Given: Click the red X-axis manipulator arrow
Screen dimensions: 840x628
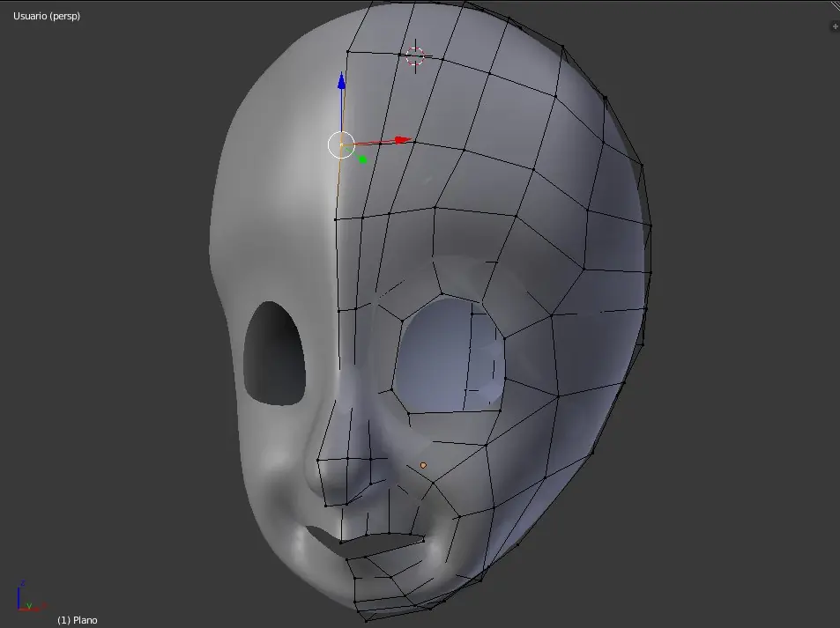Looking at the screenshot, I should [x=402, y=140].
